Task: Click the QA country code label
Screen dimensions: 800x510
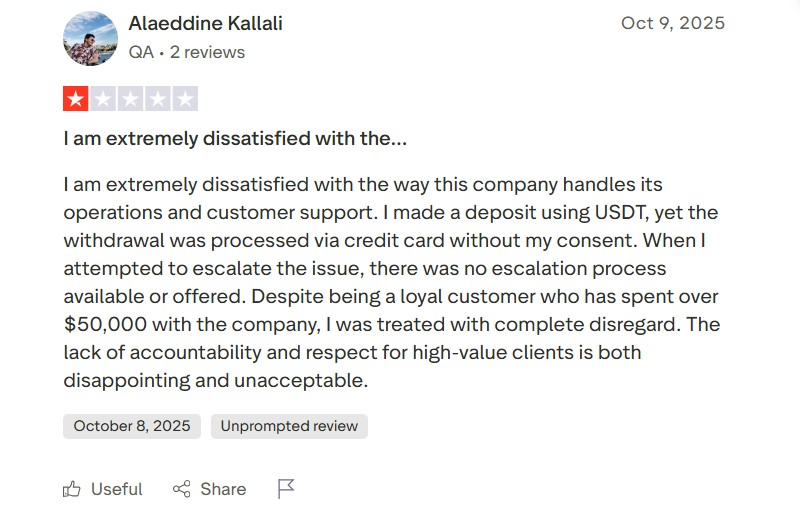Action: (140, 52)
